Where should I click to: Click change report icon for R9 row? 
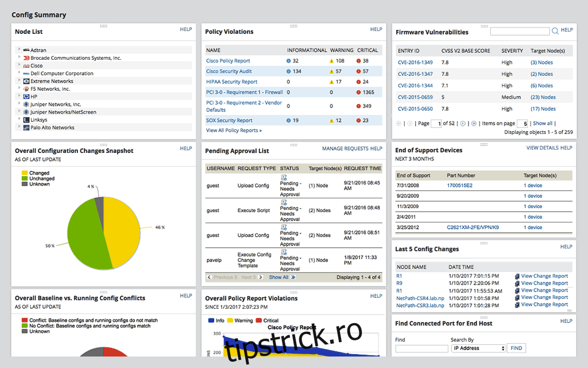[517, 283]
